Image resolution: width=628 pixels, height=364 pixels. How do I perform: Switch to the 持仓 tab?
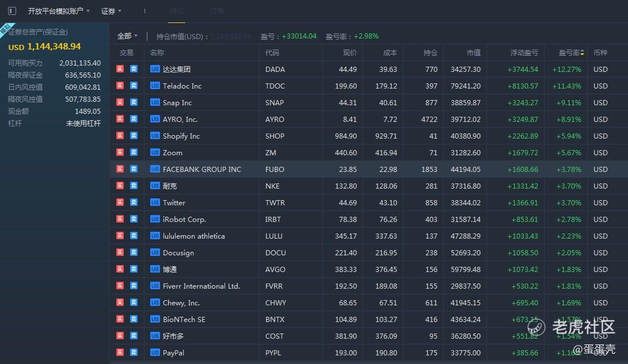pyautogui.click(x=177, y=11)
